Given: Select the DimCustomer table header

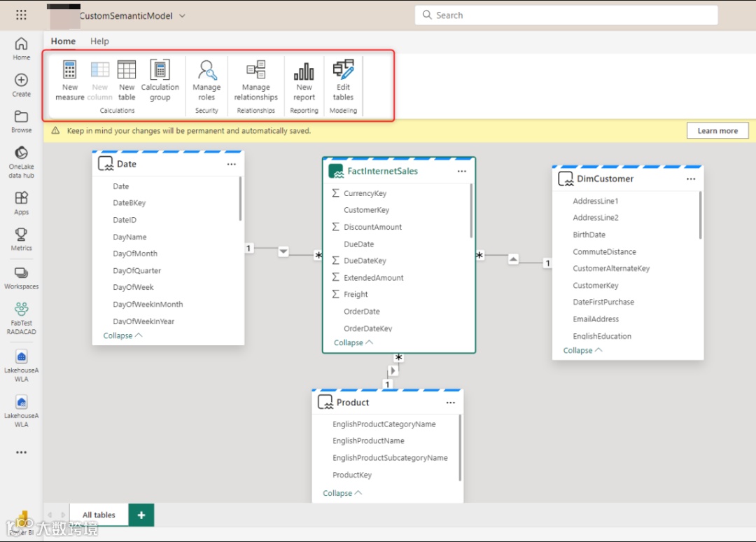Looking at the screenshot, I should point(628,179).
